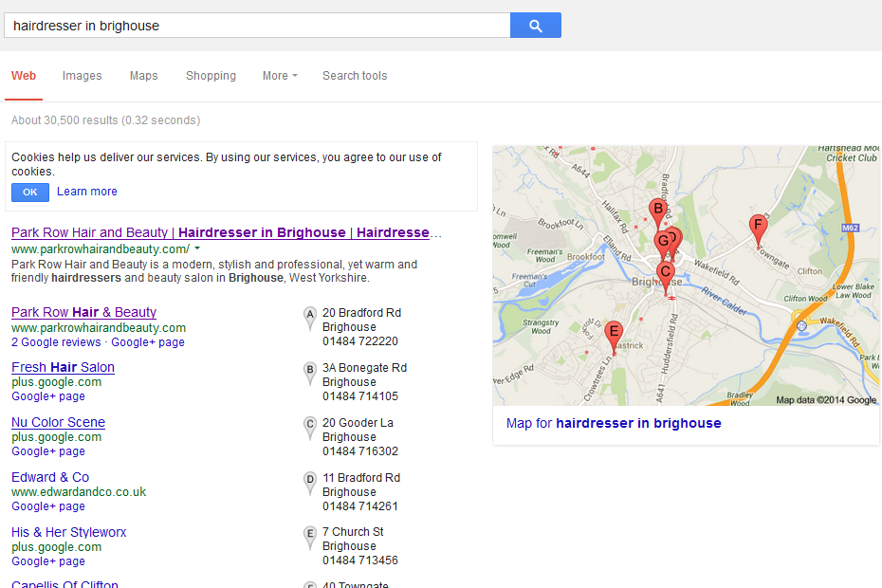Click the search input field
882x588 pixels.
click(x=257, y=26)
